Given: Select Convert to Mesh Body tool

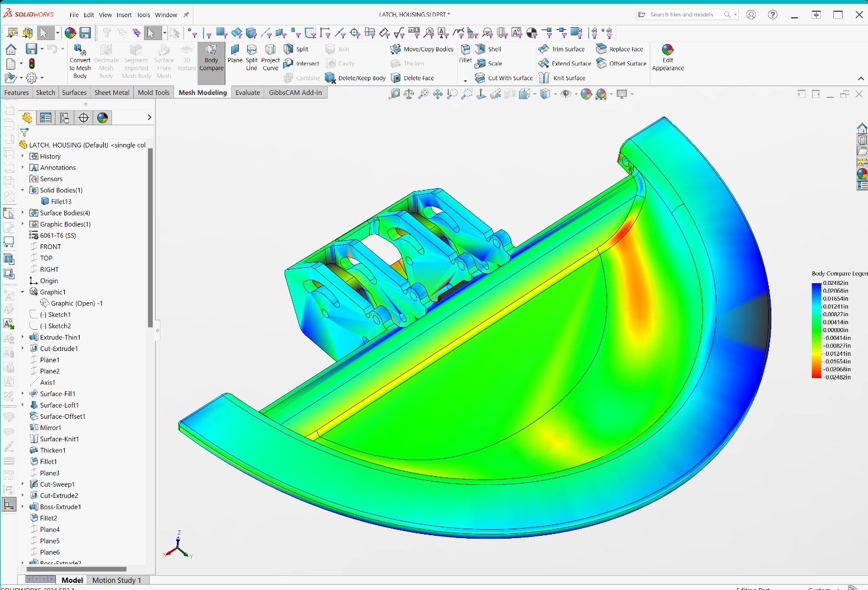Looking at the screenshot, I should pyautogui.click(x=80, y=60).
